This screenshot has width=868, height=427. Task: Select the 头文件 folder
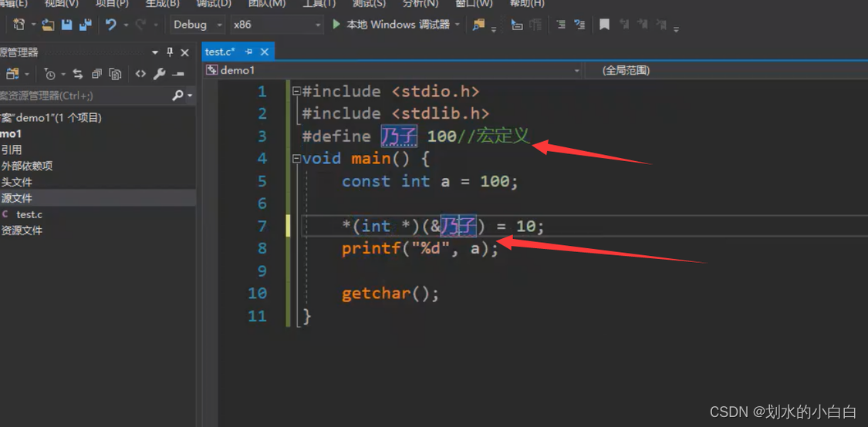click(x=17, y=182)
